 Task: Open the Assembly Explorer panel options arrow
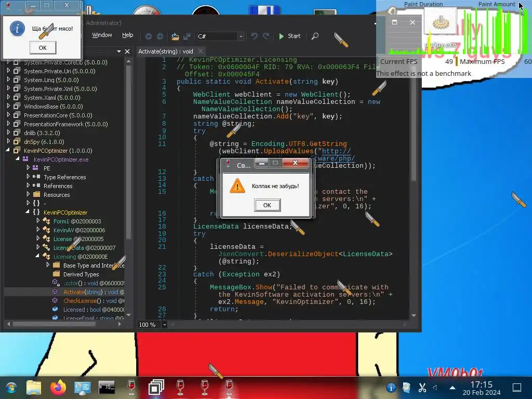point(119,51)
